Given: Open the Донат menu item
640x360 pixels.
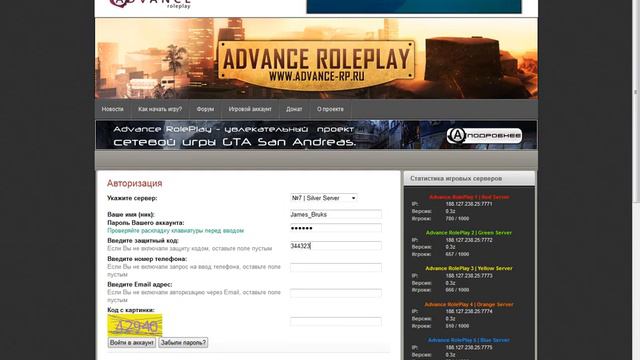Looking at the screenshot, I should [x=294, y=109].
